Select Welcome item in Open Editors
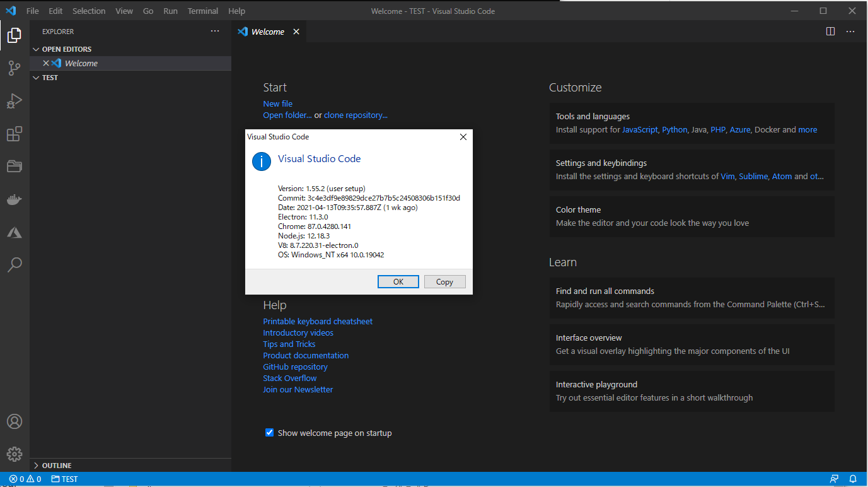868x487 pixels. (x=130, y=63)
